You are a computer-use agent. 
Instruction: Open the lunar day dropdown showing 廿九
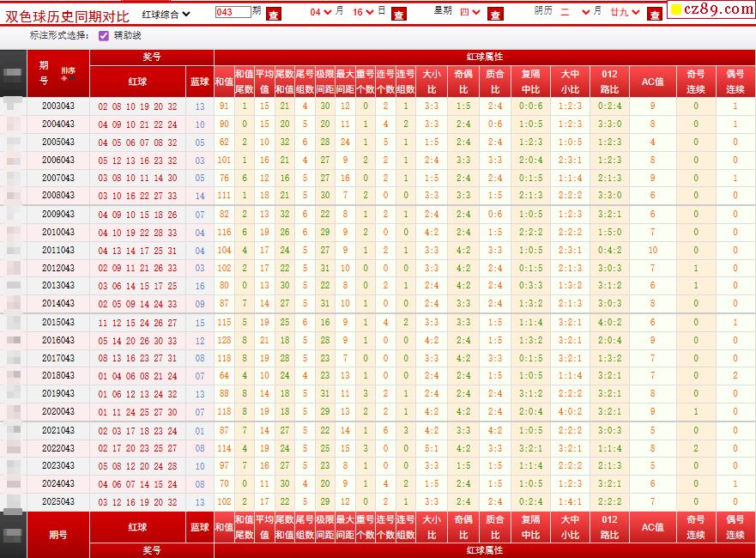625,12
